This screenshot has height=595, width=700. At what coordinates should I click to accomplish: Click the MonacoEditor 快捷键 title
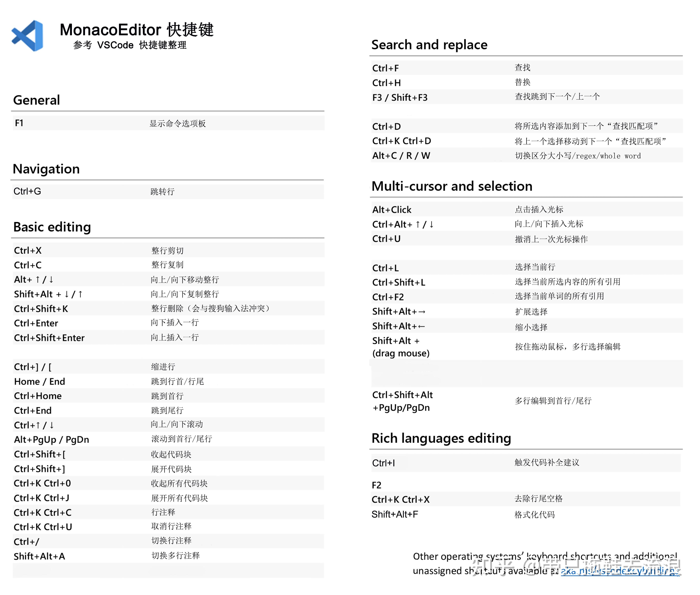coord(136,30)
